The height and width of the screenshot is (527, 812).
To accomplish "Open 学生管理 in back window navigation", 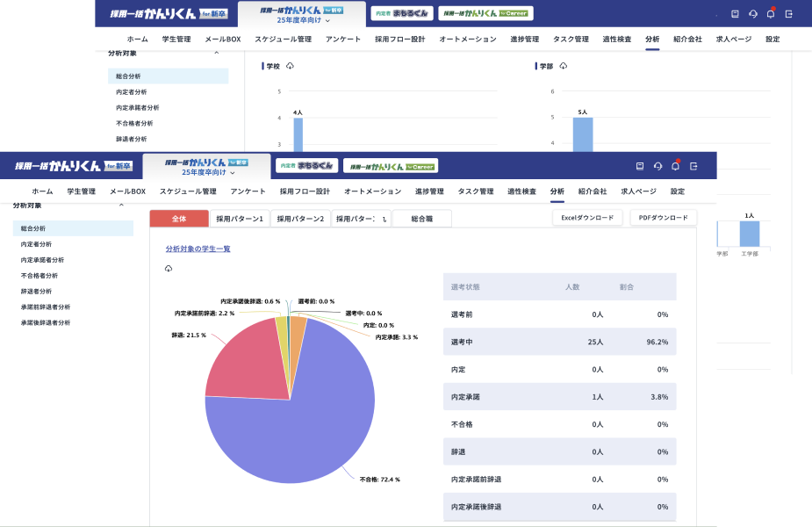I will 176,39.
